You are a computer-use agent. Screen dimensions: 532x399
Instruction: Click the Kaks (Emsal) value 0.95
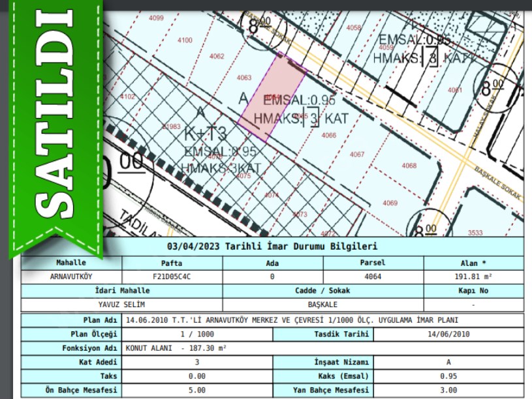click(447, 376)
